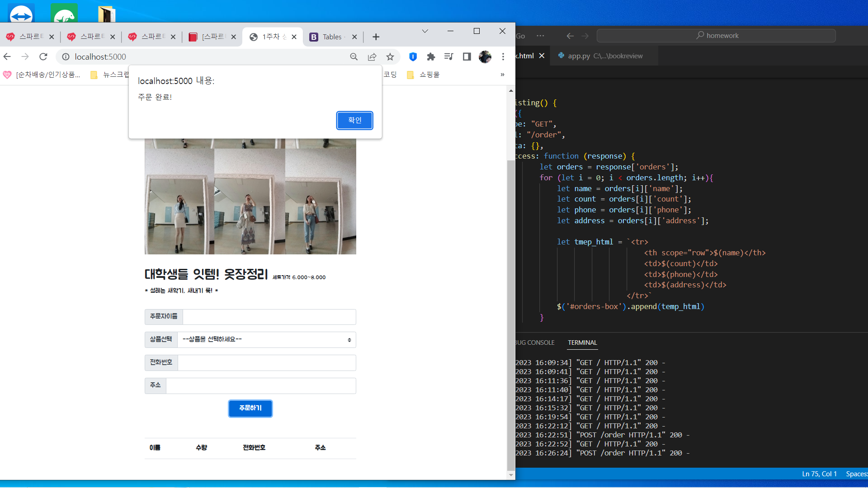Open the Chrome zoom magnifier icon
868x488 pixels.
[354, 56]
